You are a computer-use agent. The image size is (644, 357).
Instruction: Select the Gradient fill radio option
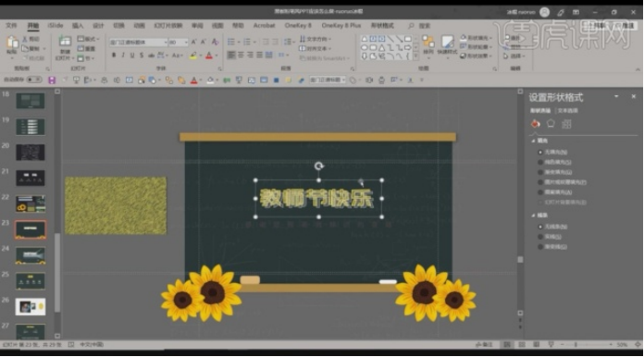click(540, 172)
